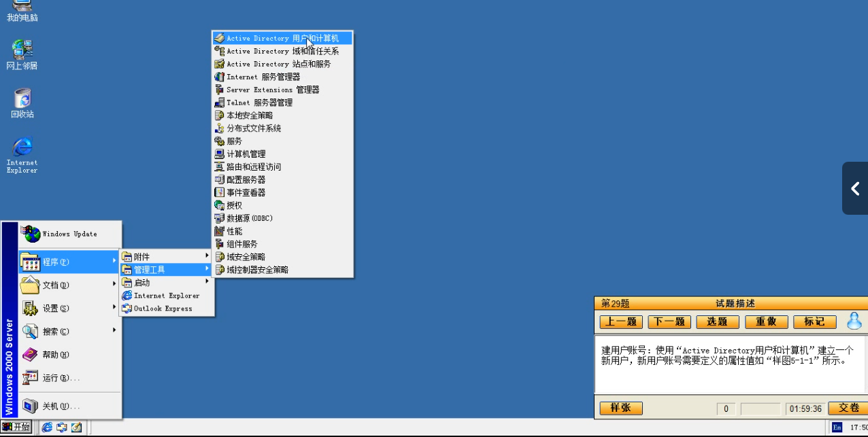Open the 事件查看器 menu item
This screenshot has width=868, height=437.
pyautogui.click(x=246, y=193)
